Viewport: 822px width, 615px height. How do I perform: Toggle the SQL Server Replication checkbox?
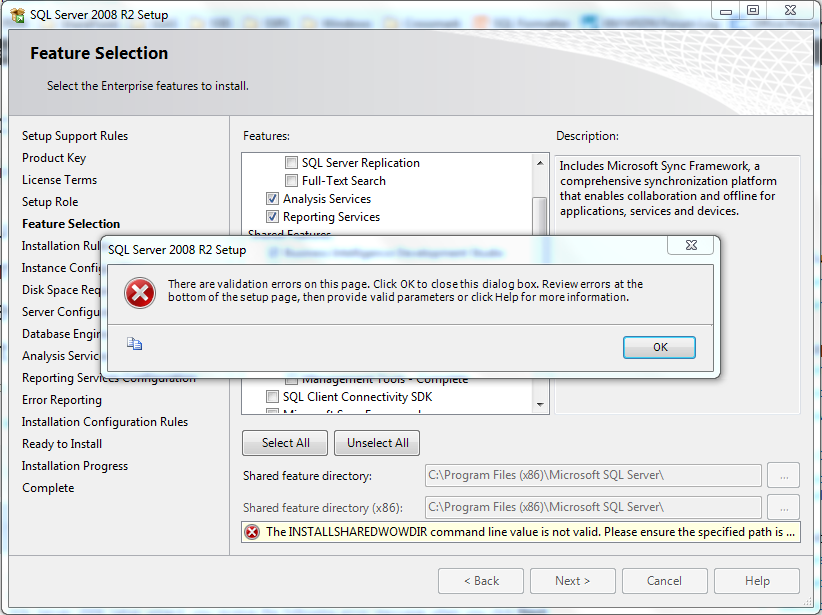click(291, 163)
